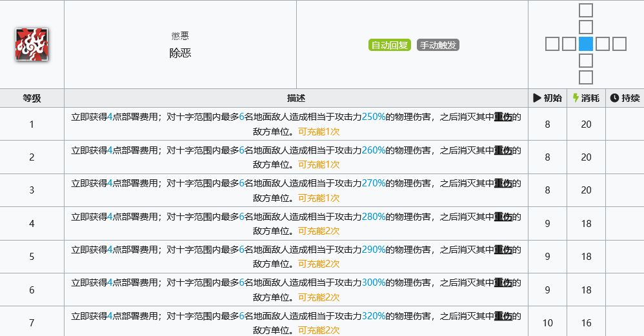
Task: Click SP cost 18 in level 4 row
Action: (x=586, y=224)
